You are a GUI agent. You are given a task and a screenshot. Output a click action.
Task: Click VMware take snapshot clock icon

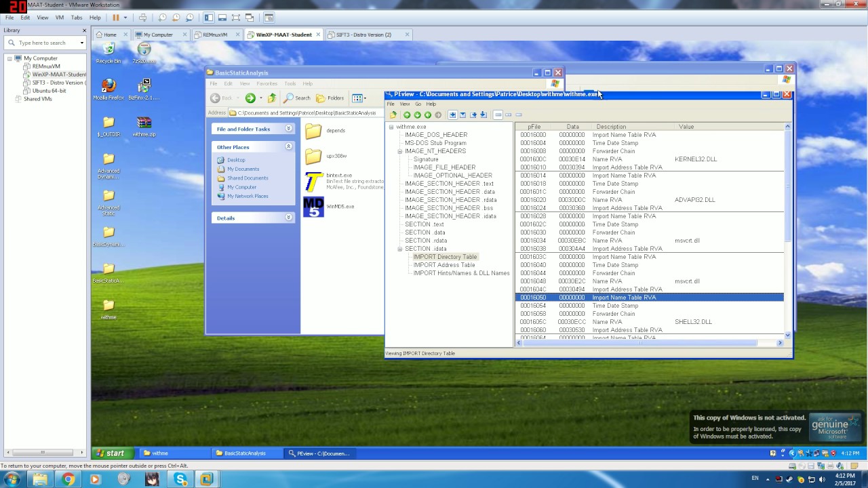tap(163, 18)
